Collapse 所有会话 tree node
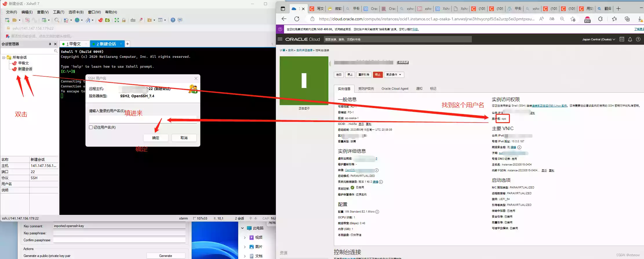The image size is (644, 259). tap(4, 57)
